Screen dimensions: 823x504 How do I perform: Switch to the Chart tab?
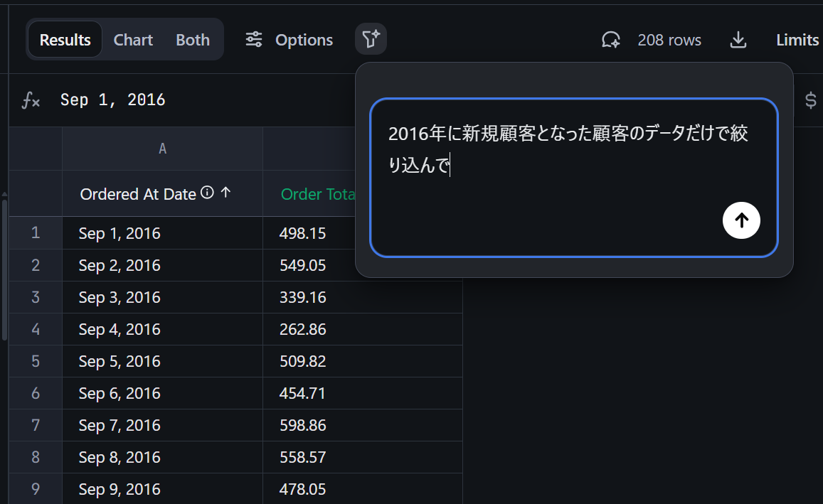tap(133, 40)
